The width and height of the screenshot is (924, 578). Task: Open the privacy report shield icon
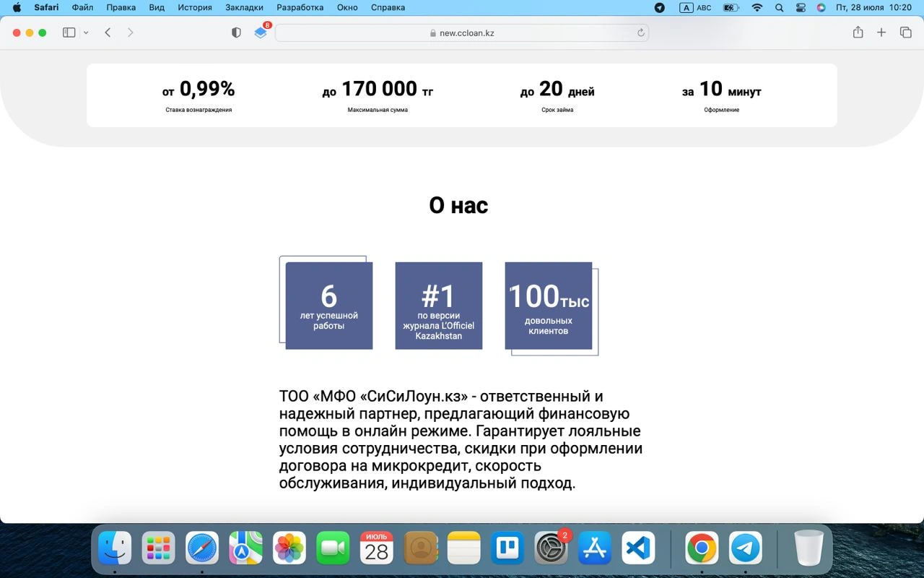[236, 33]
